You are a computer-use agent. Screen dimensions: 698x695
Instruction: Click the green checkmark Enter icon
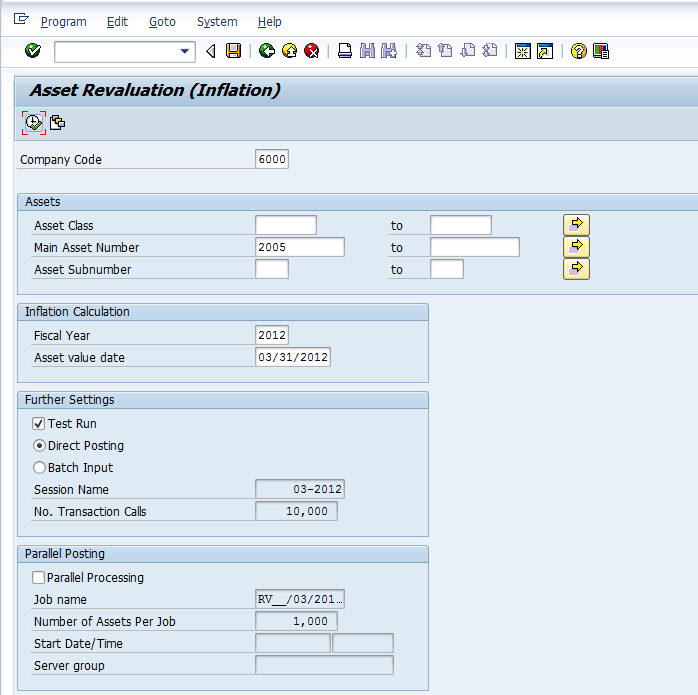coord(33,51)
